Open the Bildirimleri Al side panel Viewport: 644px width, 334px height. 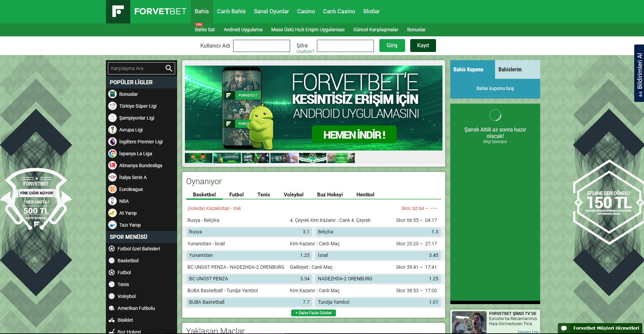[639, 73]
